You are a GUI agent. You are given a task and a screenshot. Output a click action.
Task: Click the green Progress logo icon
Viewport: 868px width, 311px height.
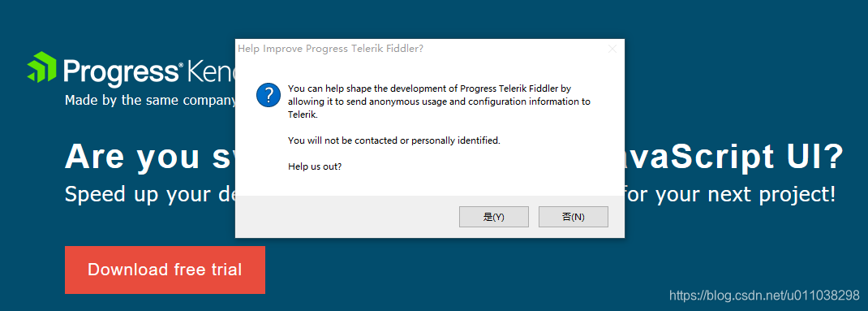[x=41, y=67]
